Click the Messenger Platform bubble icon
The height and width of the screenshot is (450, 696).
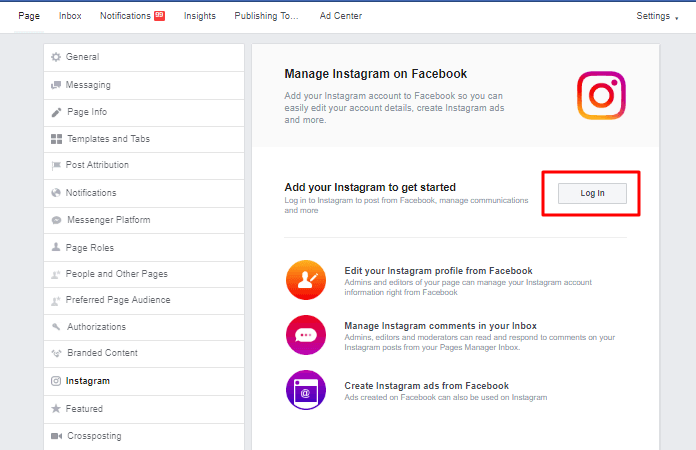click(56, 220)
